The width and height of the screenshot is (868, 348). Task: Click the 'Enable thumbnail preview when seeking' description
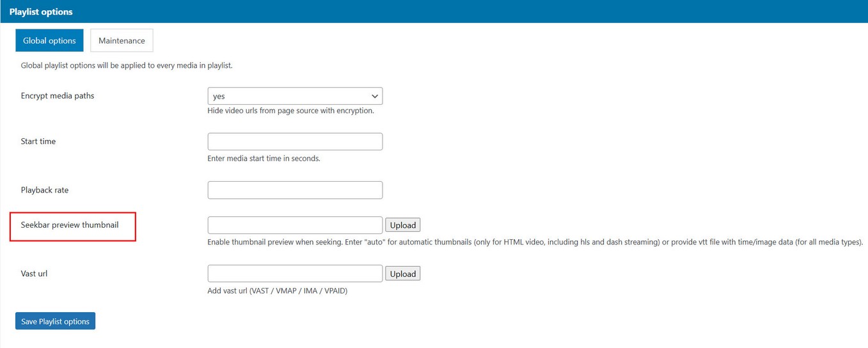pyautogui.click(x=535, y=242)
